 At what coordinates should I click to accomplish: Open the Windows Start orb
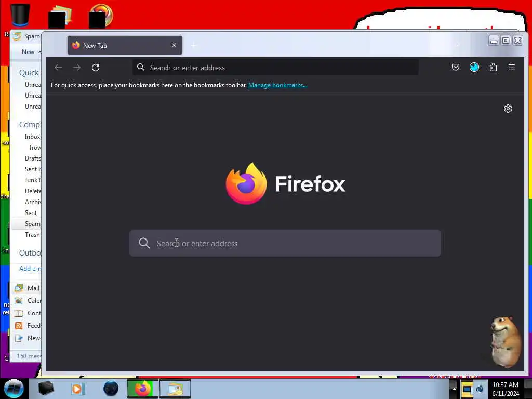[x=14, y=389]
